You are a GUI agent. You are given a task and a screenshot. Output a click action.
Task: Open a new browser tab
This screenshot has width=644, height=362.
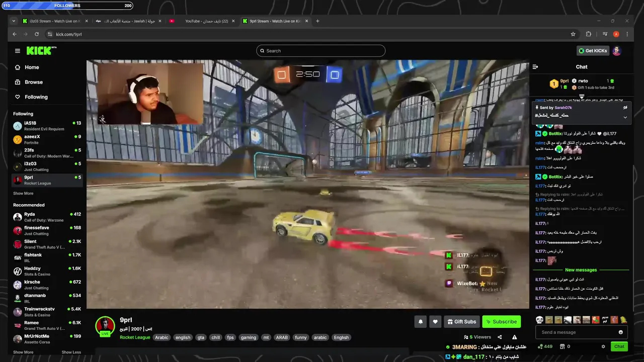pyautogui.click(x=317, y=21)
